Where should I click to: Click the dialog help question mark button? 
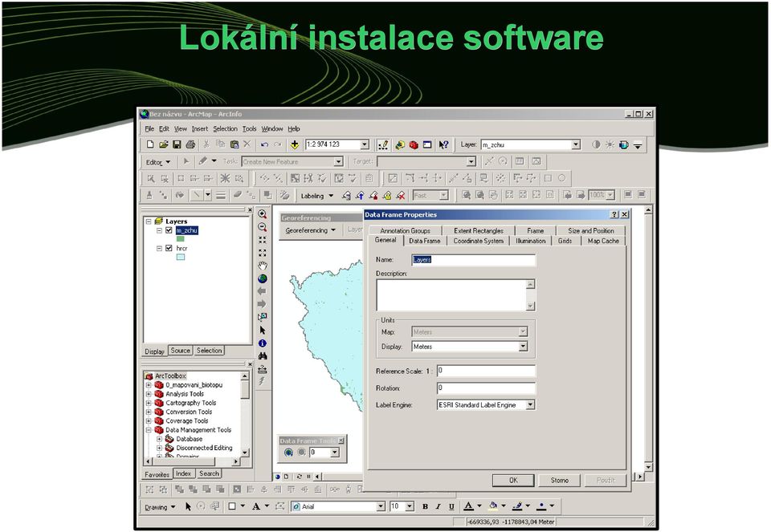coord(614,215)
